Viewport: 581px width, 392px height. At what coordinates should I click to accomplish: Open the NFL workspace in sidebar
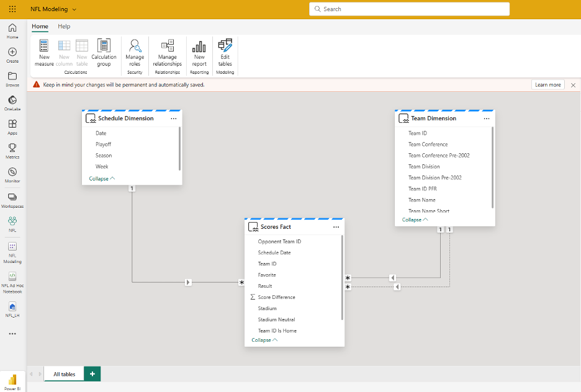pos(12,225)
